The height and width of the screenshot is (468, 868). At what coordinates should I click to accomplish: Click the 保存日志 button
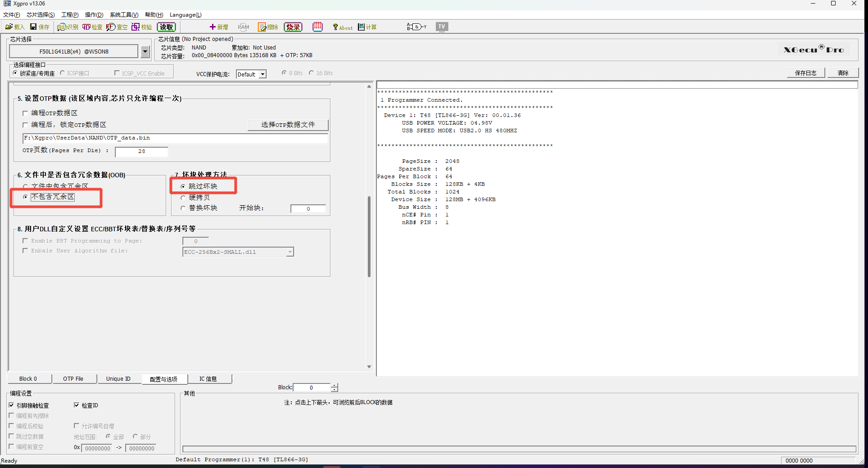click(805, 73)
